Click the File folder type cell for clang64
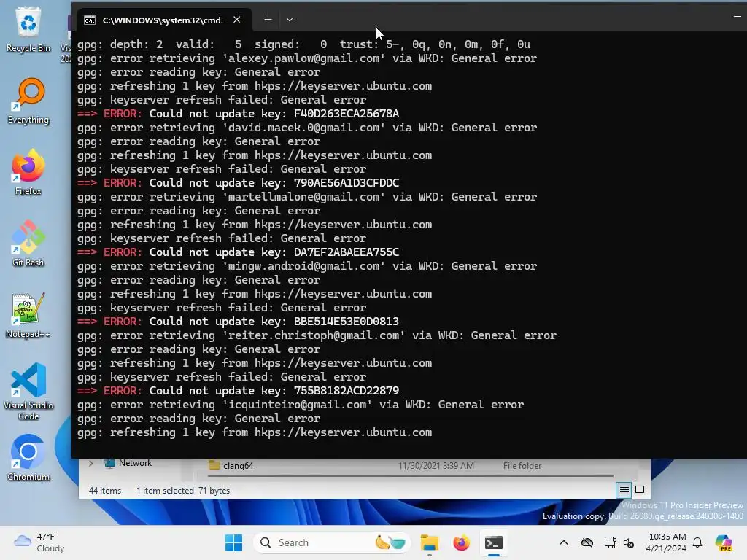This screenshot has width=747, height=560. (x=522, y=466)
